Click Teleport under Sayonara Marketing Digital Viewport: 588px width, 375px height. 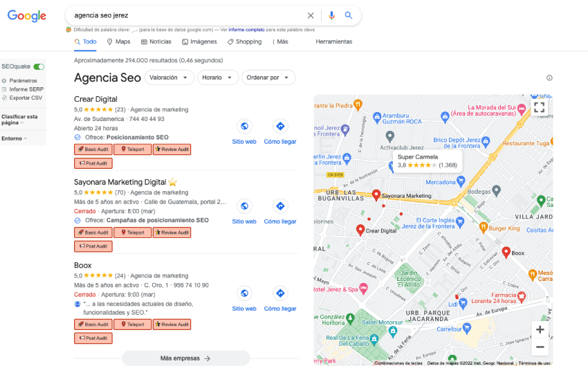[133, 232]
